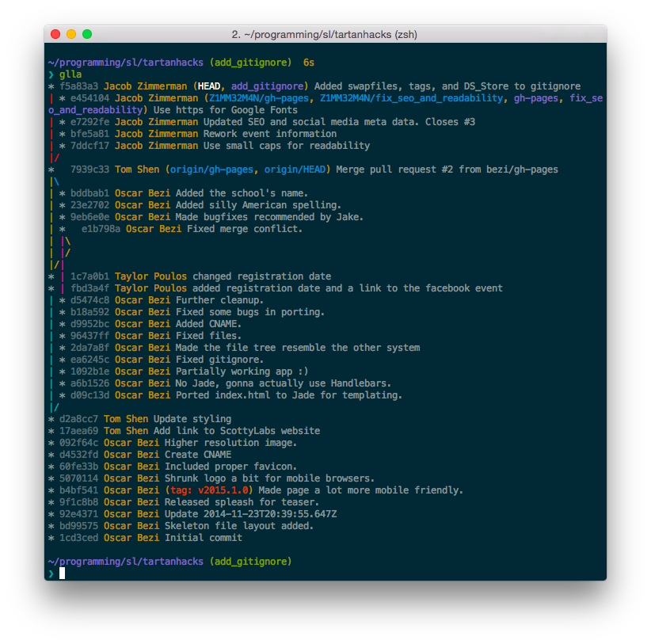The width and height of the screenshot is (651, 644).
Task: Click commit hash e7292fe
Action: (90, 122)
